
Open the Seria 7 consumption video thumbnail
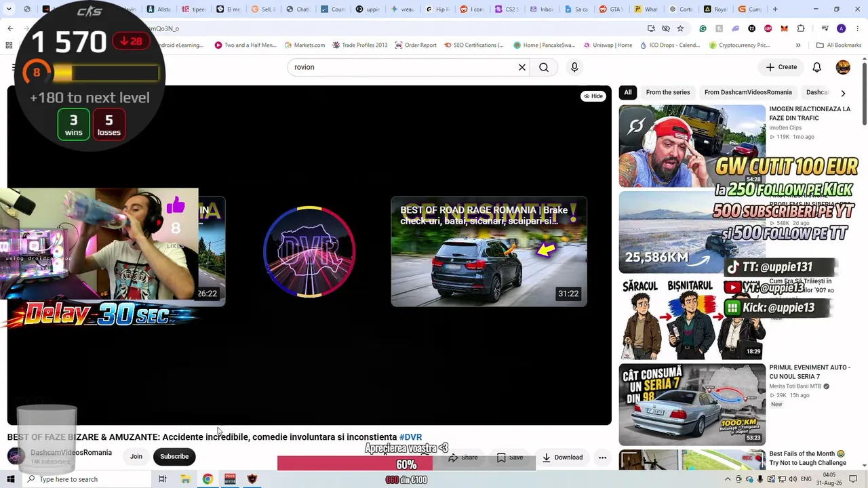pyautogui.click(x=692, y=405)
